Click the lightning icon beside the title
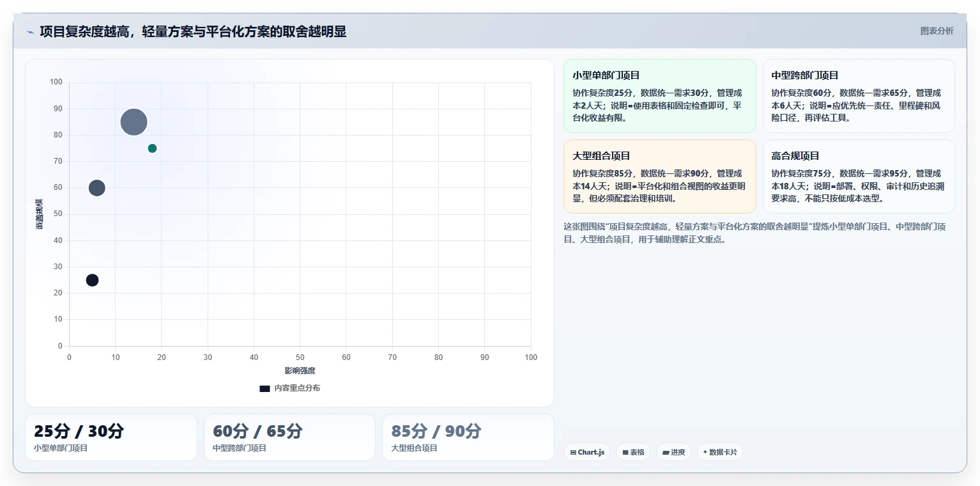The height and width of the screenshot is (486, 980). tap(30, 32)
